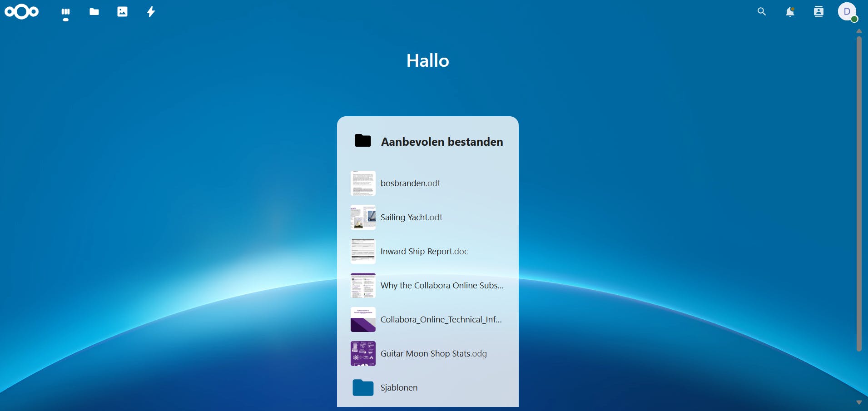Image resolution: width=868 pixels, height=411 pixels.
Task: Click the page vertical scrollbar thumb
Action: [859, 194]
